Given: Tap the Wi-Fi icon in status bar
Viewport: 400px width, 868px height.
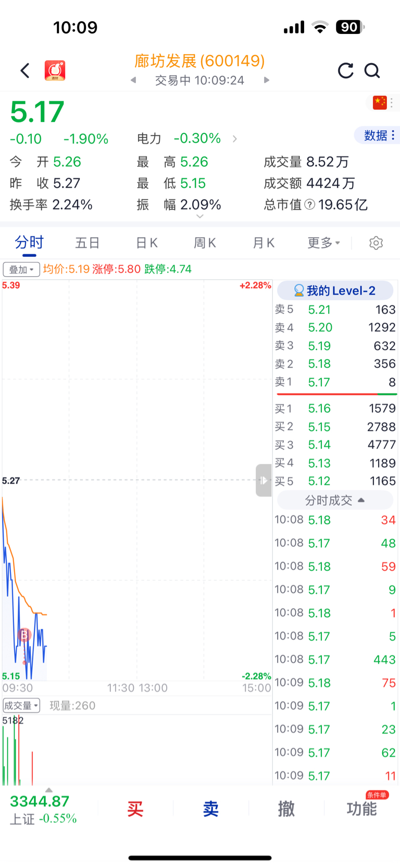Looking at the screenshot, I should click(320, 27).
